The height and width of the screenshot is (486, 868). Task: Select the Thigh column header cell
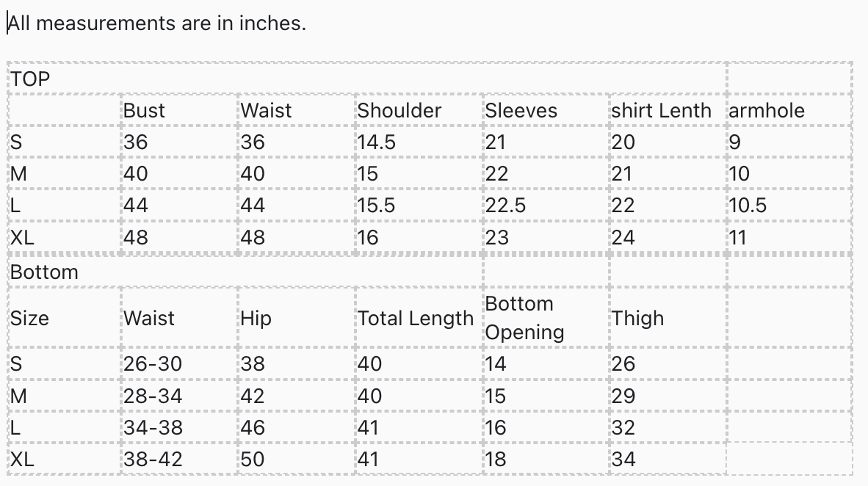(637, 319)
